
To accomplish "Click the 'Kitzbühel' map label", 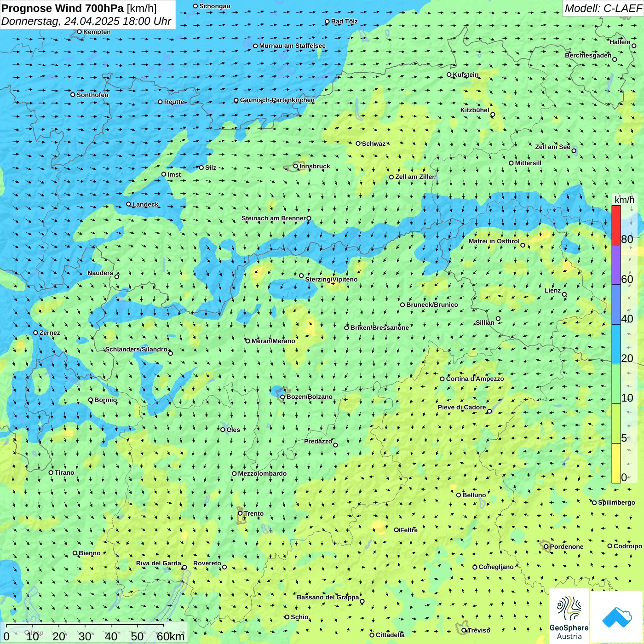I will [x=475, y=110].
